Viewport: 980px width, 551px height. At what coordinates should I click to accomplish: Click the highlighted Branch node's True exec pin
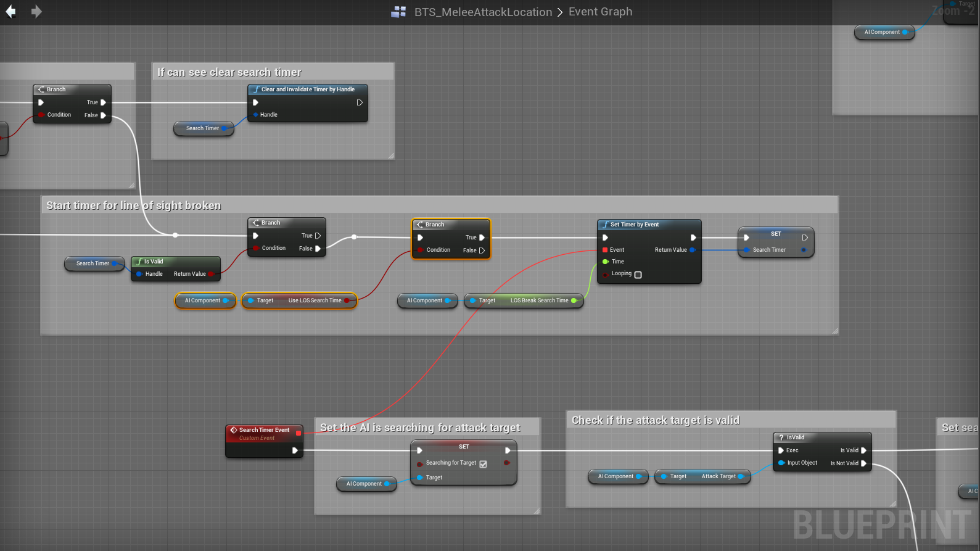(x=482, y=238)
